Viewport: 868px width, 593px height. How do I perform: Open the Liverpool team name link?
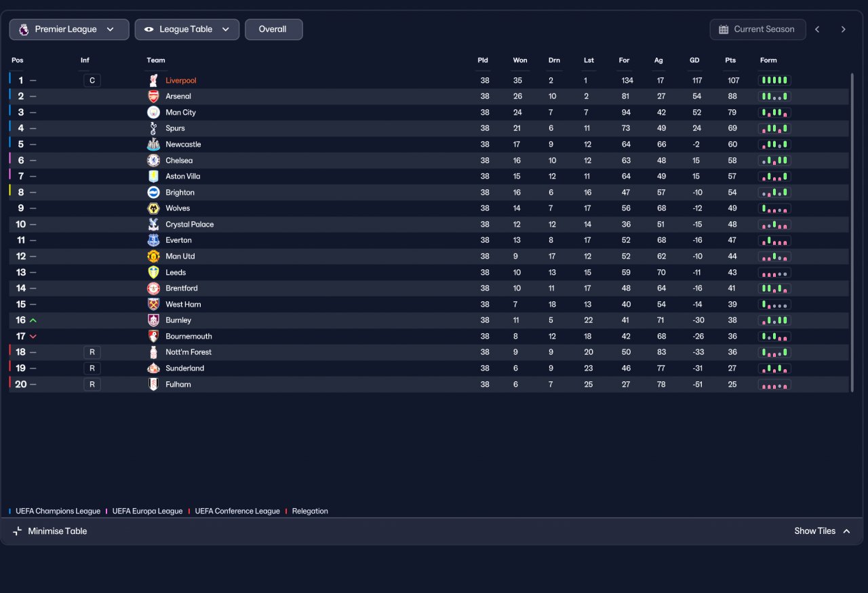click(x=181, y=81)
